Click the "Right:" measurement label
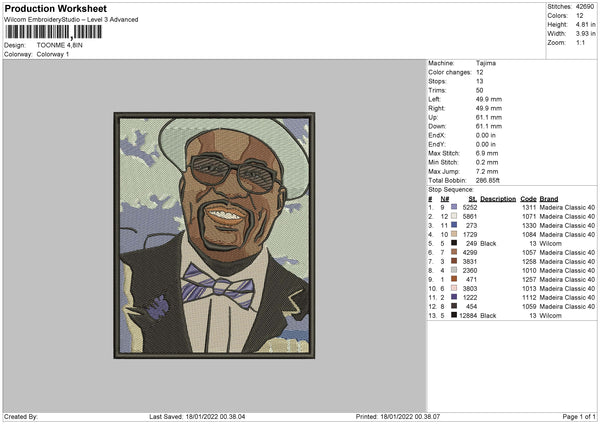Screen dimensions: 600x424 coord(436,108)
